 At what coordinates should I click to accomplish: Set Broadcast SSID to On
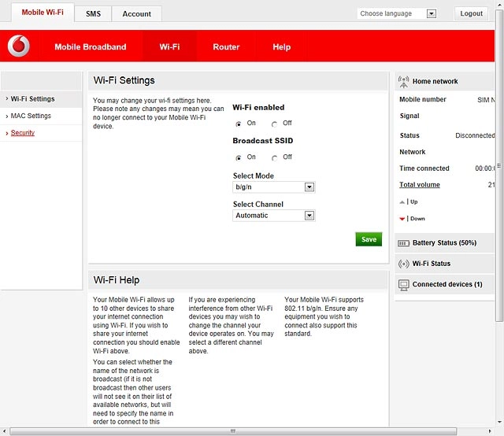click(239, 158)
